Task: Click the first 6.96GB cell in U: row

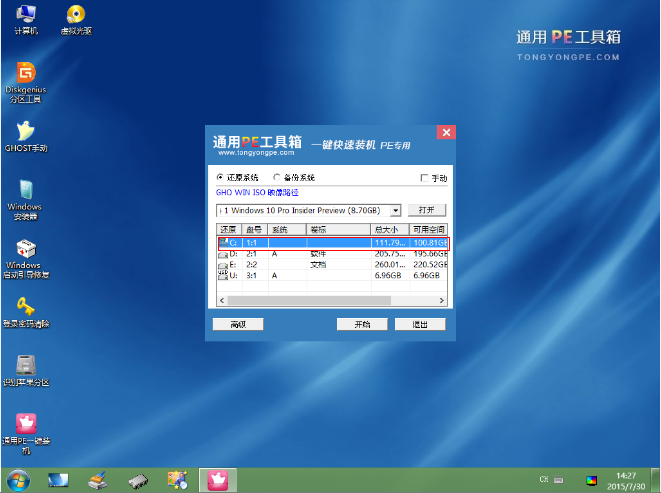Action: [x=388, y=276]
